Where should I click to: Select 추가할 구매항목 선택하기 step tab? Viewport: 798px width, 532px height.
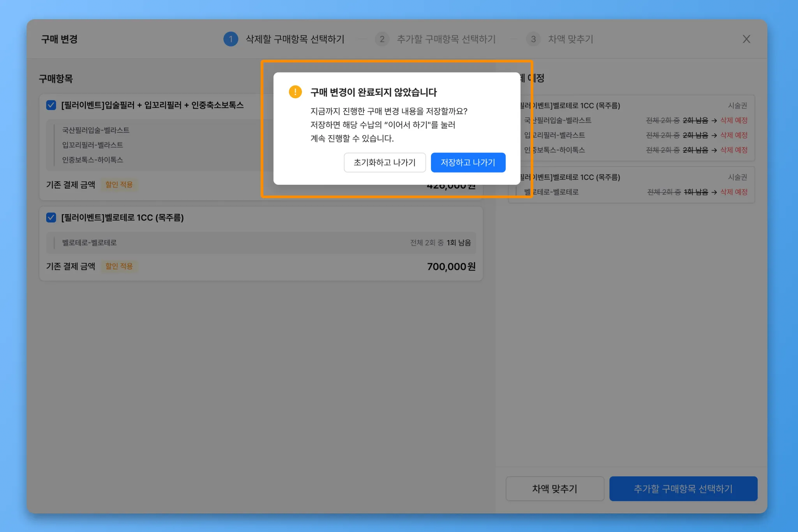446,39
